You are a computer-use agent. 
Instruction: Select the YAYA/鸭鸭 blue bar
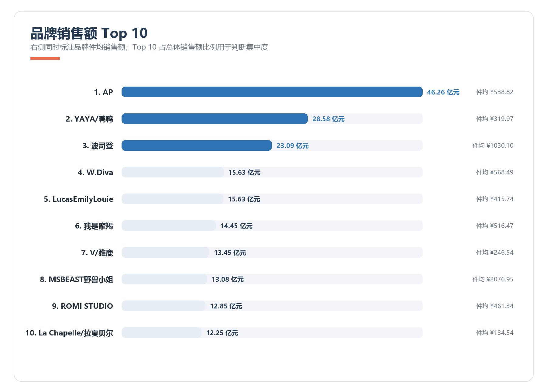click(x=215, y=119)
